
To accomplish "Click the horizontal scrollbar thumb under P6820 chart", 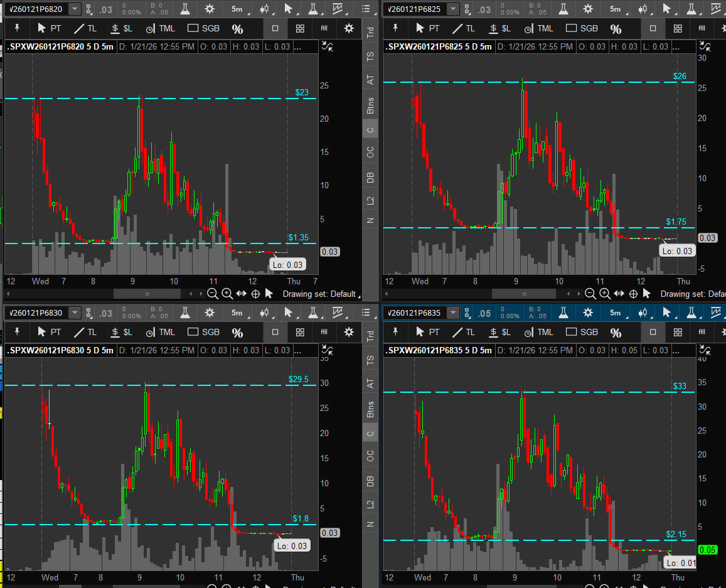I will [x=147, y=294].
